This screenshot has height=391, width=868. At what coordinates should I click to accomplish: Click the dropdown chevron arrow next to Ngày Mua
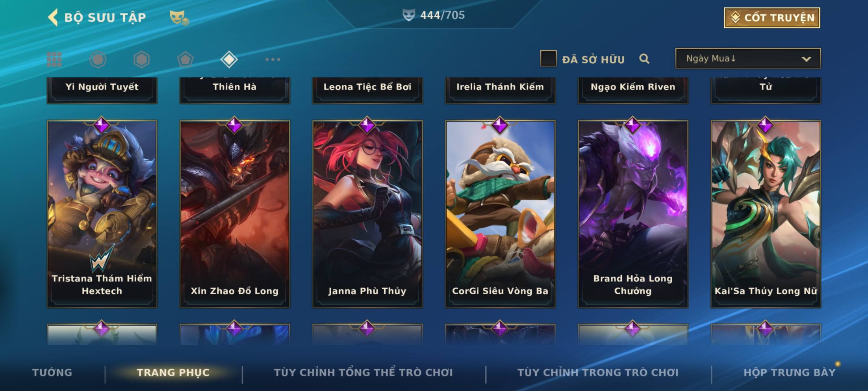coord(806,59)
